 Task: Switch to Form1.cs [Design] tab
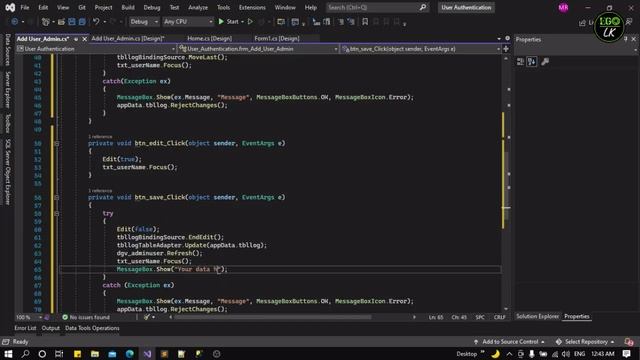click(277, 38)
